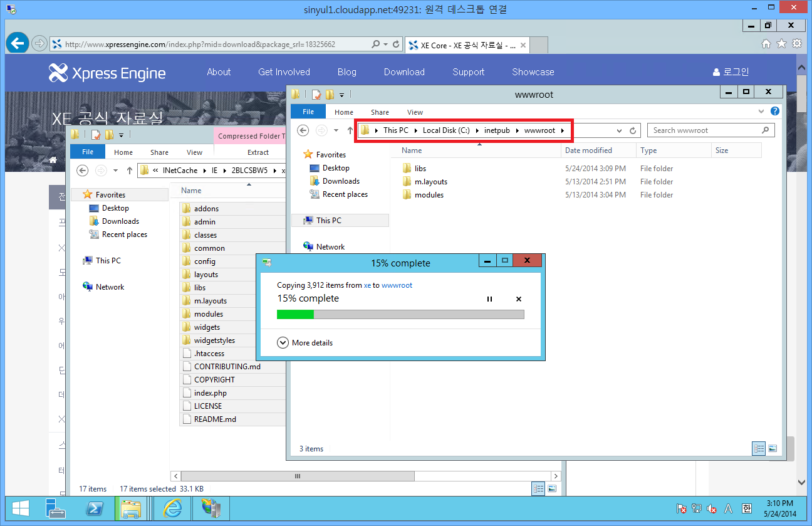This screenshot has height=526, width=812.
Task: Cancel the copy with the X button
Action: pyautogui.click(x=519, y=299)
